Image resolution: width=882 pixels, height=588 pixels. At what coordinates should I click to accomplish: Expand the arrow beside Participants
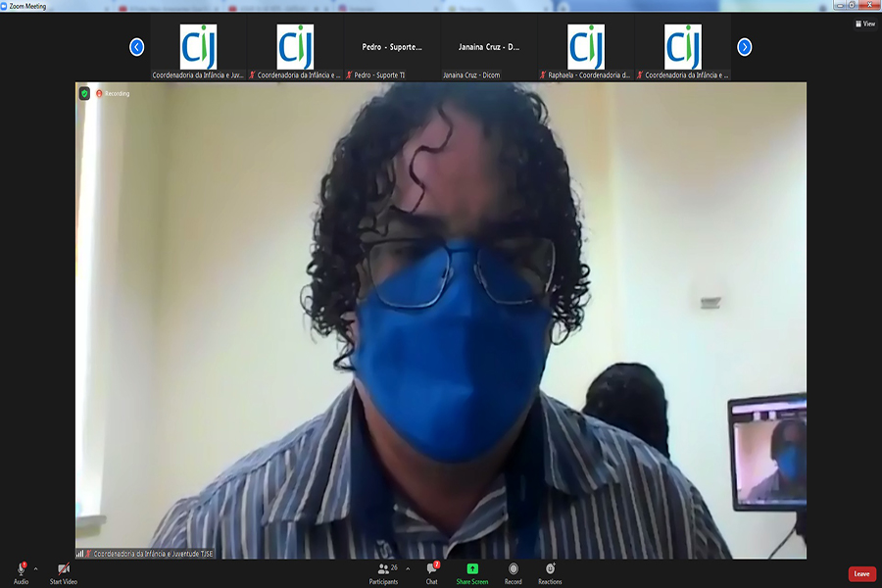click(x=408, y=568)
